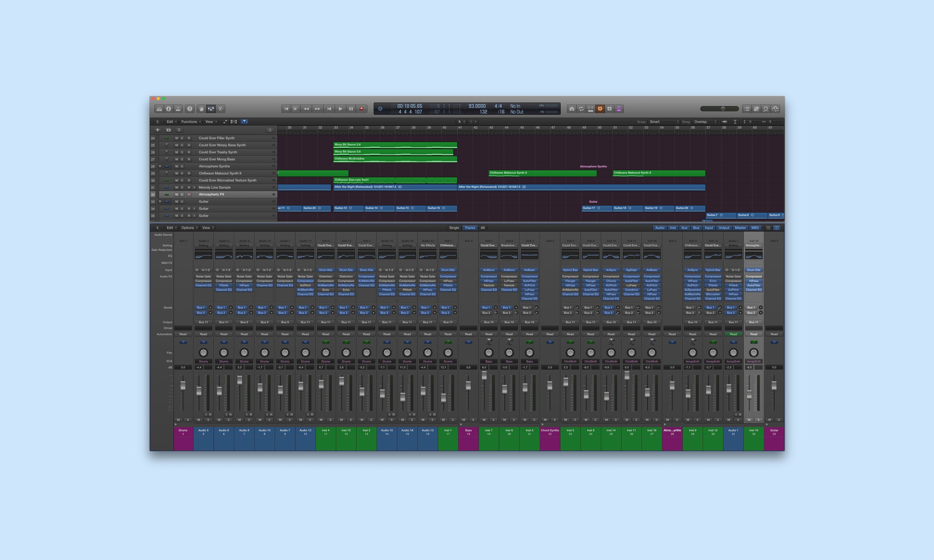Toggle the blue Catch Playhead button
This screenshot has width=934, height=560.
tap(244, 121)
